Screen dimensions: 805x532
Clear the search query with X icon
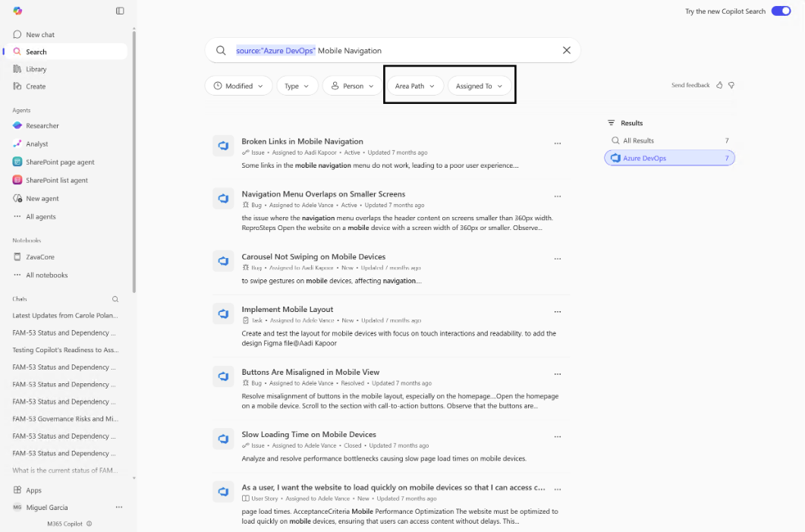tap(566, 50)
